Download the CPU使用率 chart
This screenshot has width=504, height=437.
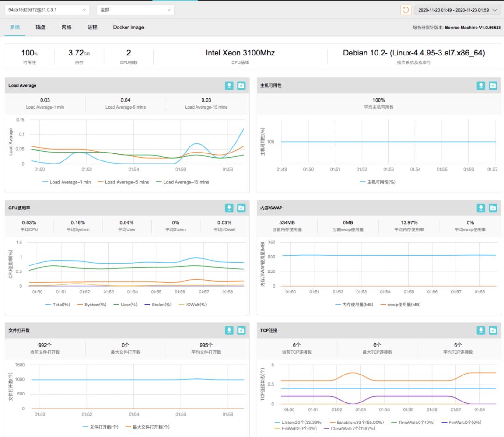(229, 208)
